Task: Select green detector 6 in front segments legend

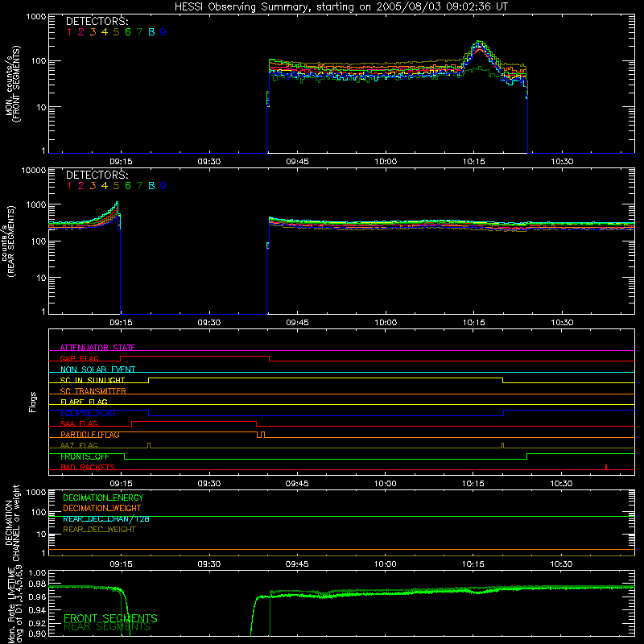Action: coord(128,32)
